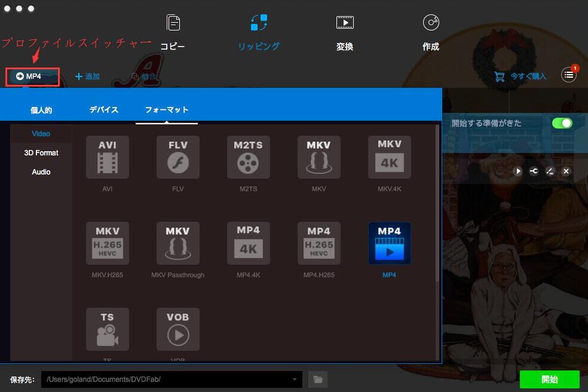Choose the MP4.H265 format icon
The height and width of the screenshot is (392, 588).
319,243
